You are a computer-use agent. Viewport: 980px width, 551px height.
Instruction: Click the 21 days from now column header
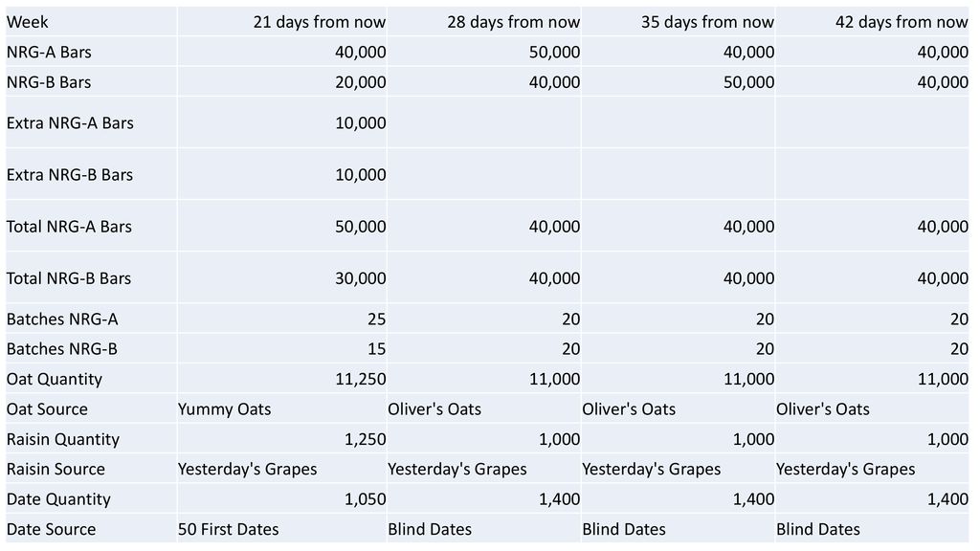pos(320,22)
